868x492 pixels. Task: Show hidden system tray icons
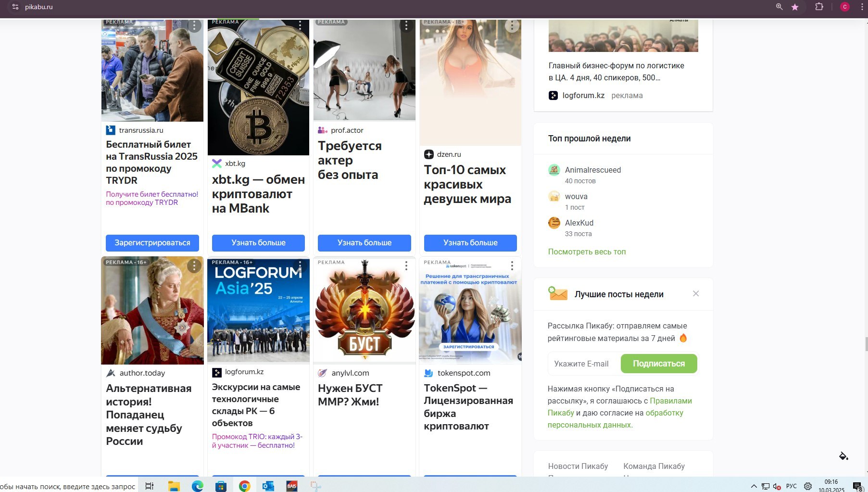[x=754, y=486]
